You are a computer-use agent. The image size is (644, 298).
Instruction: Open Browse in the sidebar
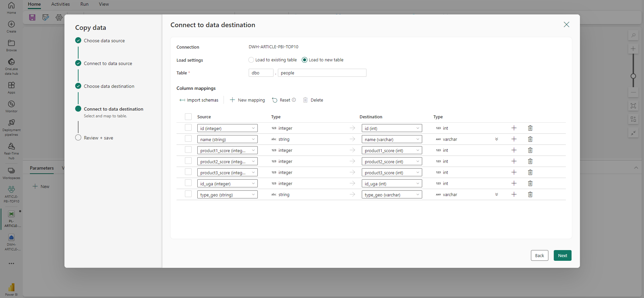[11, 46]
